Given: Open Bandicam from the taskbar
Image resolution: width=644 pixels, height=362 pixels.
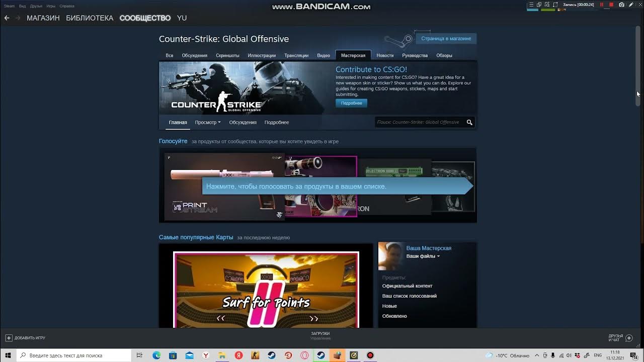Looking at the screenshot, I should tap(370, 355).
